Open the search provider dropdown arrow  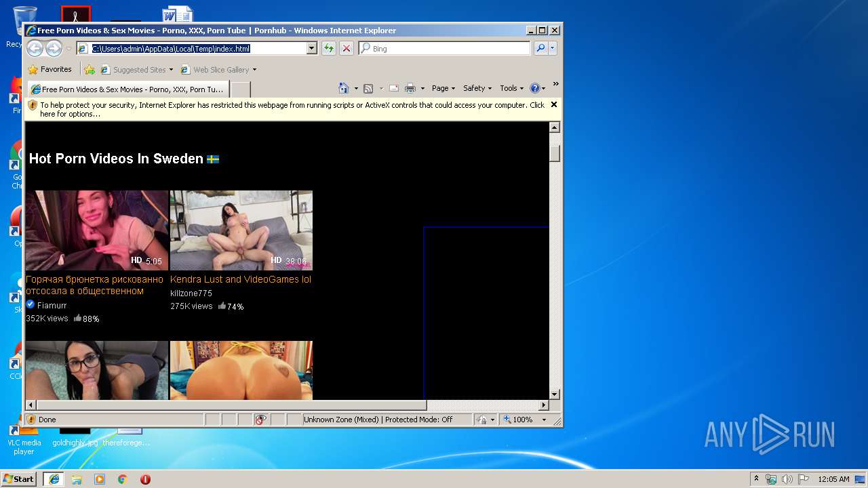point(553,48)
